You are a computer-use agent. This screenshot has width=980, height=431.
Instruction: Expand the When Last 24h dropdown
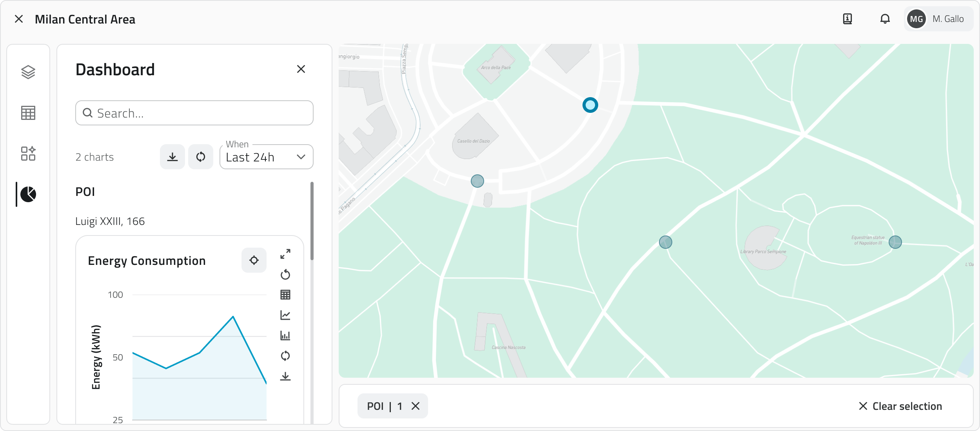(267, 157)
